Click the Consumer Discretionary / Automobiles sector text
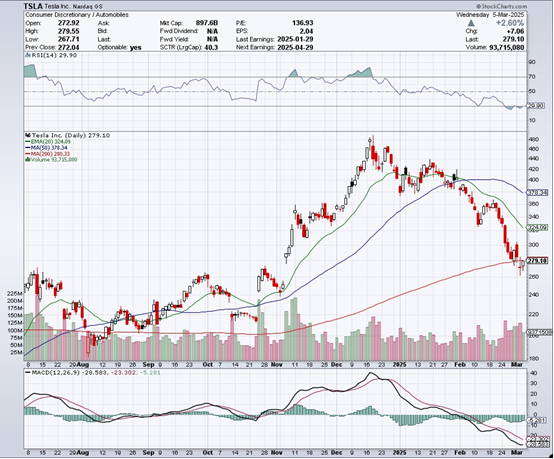Viewport: 554px width, 459px height. [77, 15]
